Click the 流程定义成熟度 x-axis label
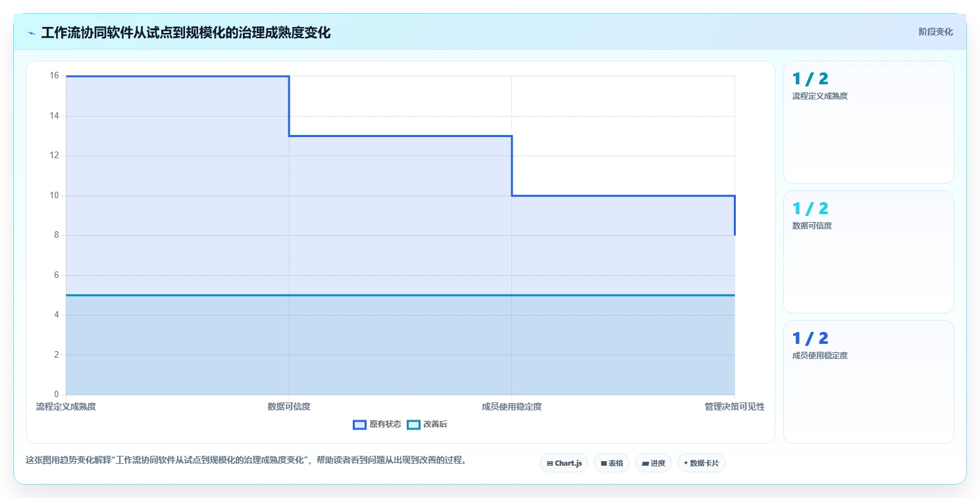The height and width of the screenshot is (498, 980). 66,406
